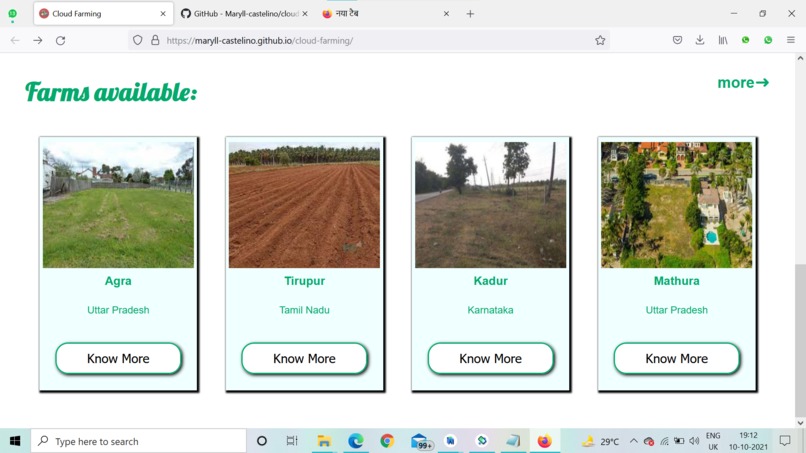
Task: Open the Kadur farm photo
Action: point(490,205)
